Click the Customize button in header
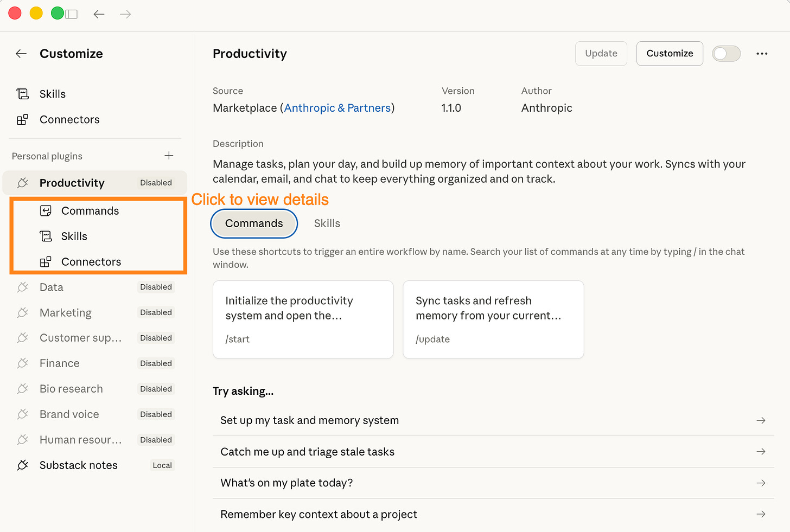790x532 pixels. click(x=670, y=54)
